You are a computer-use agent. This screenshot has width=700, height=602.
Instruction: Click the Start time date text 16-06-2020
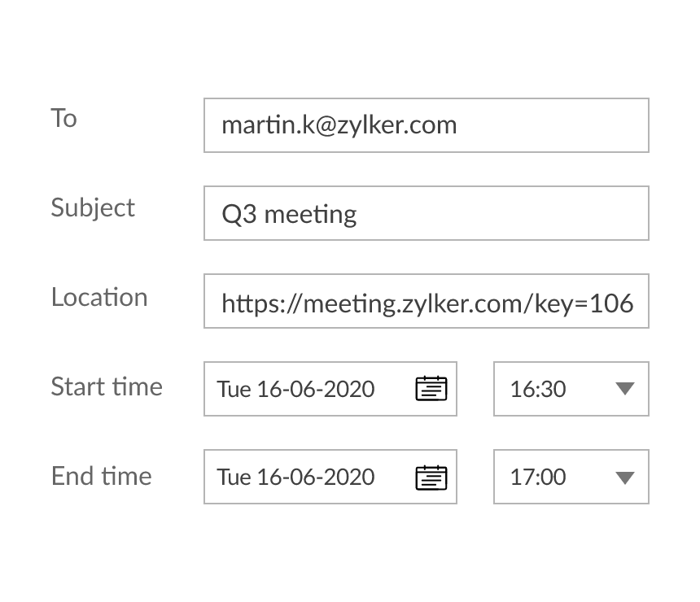point(315,389)
